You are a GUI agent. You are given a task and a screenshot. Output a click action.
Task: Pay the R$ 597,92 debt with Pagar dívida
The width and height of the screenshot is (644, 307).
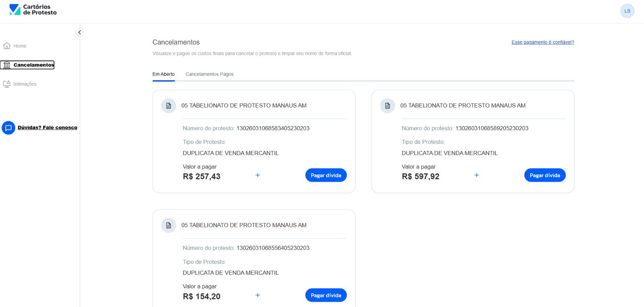click(545, 175)
